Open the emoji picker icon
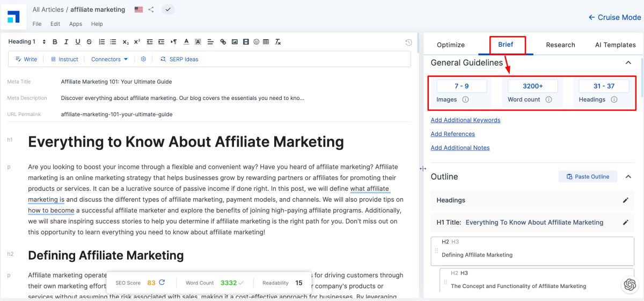Screen dimensions: 644x301 point(256,42)
